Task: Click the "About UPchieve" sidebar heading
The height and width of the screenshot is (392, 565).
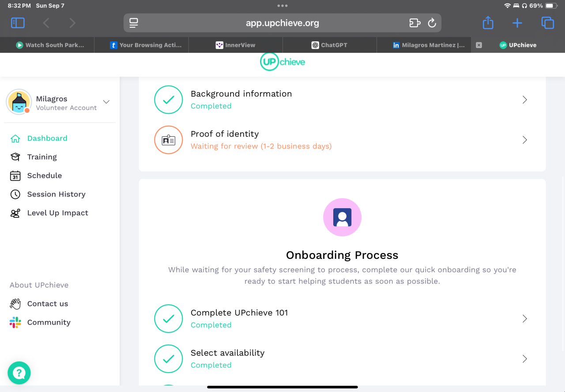Action: 39,285
